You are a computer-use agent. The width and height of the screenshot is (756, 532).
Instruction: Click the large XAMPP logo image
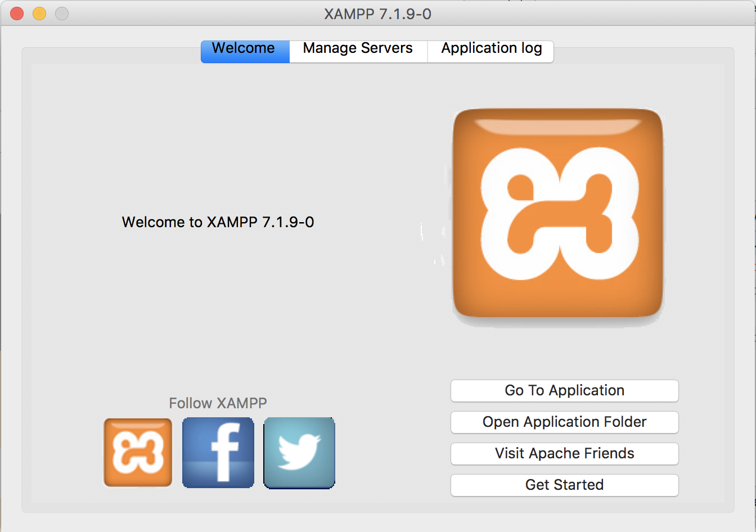click(x=557, y=213)
